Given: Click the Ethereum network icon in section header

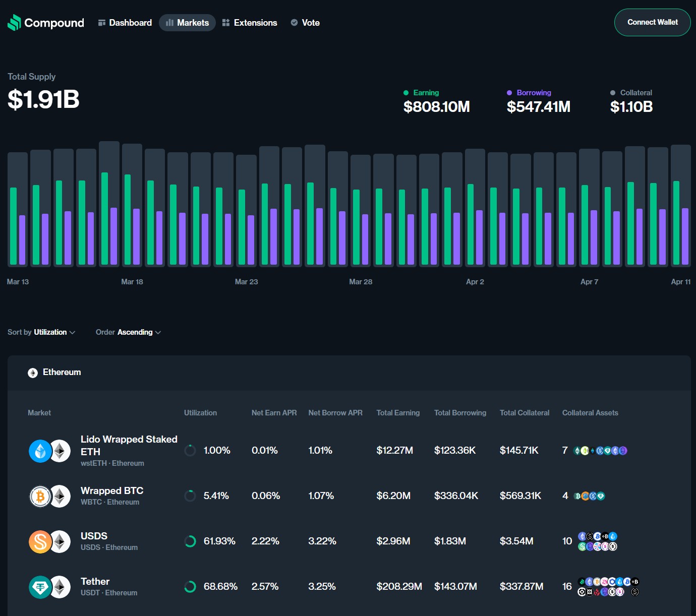Looking at the screenshot, I should (33, 373).
